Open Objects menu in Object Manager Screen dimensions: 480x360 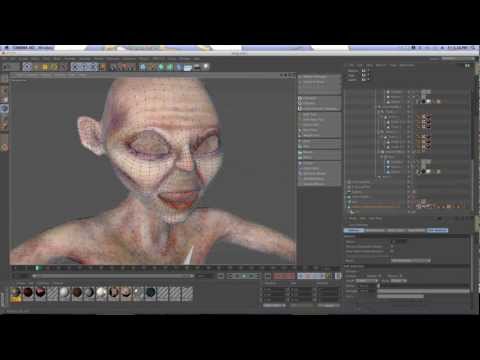coord(381,65)
